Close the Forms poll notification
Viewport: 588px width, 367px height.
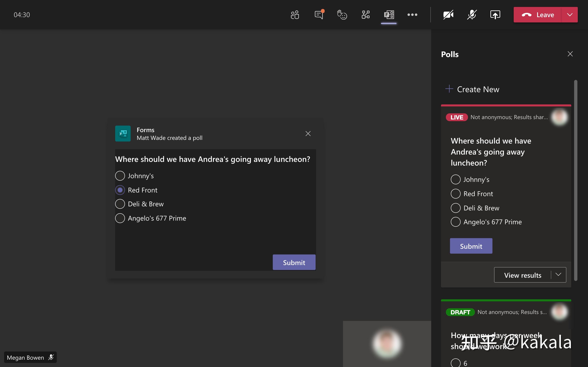[x=308, y=134]
